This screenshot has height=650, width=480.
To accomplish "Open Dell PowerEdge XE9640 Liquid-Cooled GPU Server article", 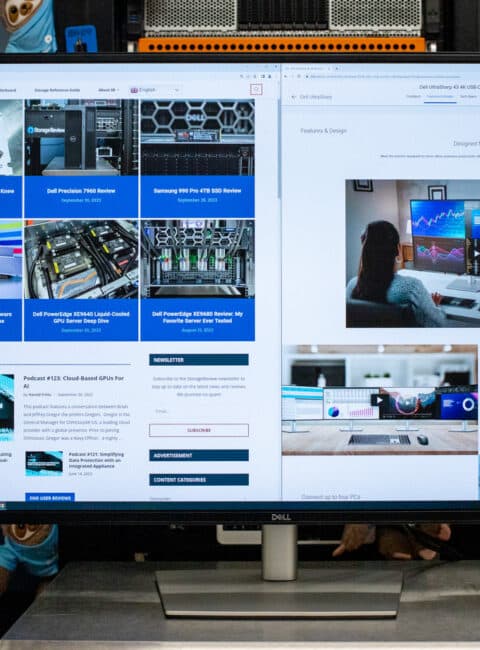I will 81,318.
